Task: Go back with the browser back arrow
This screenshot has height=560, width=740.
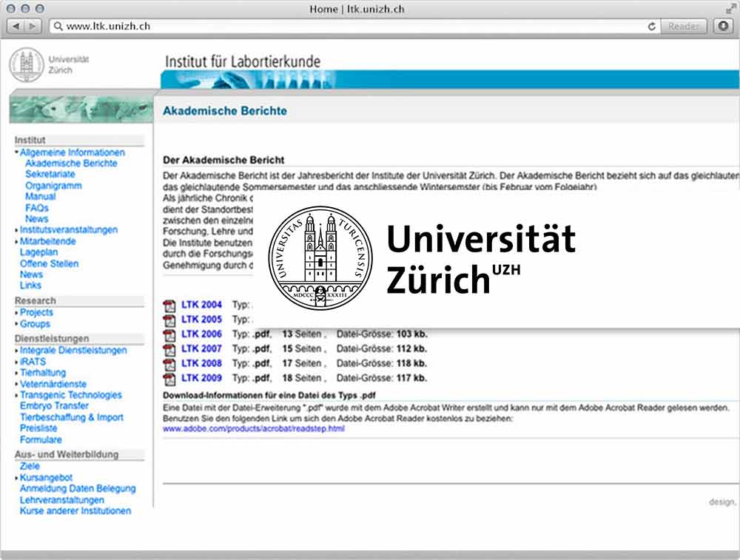Action: click(16, 27)
